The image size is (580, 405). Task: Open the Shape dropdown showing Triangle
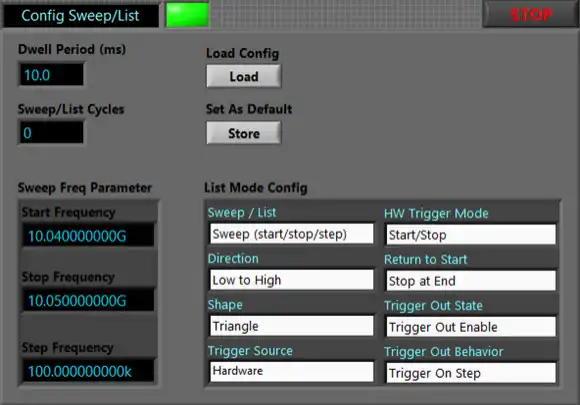pyautogui.click(x=292, y=326)
